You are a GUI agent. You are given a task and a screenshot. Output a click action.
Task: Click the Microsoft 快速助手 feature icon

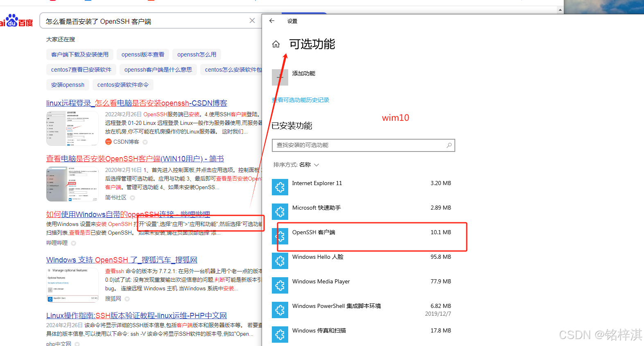(x=280, y=212)
